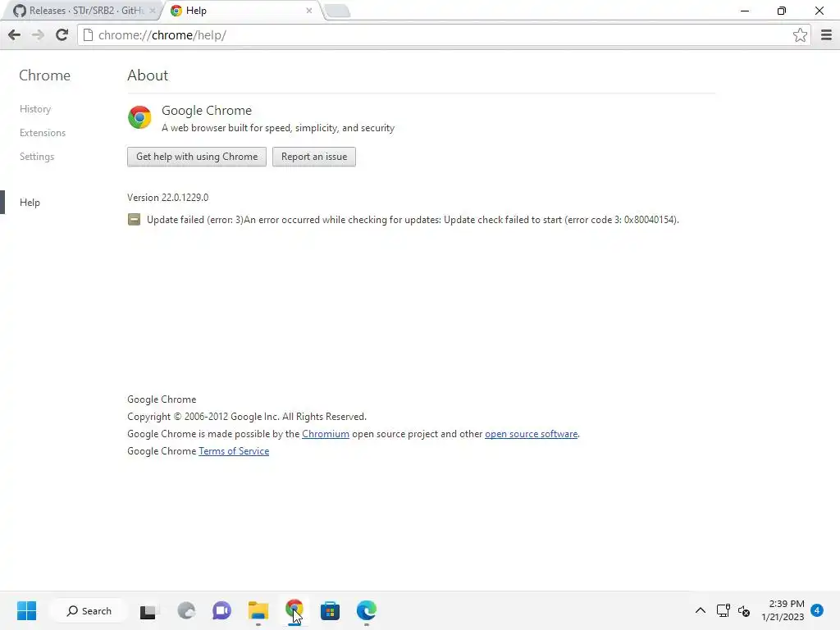
Task: Click Get help with using Chrome button
Action: pyautogui.click(x=197, y=157)
